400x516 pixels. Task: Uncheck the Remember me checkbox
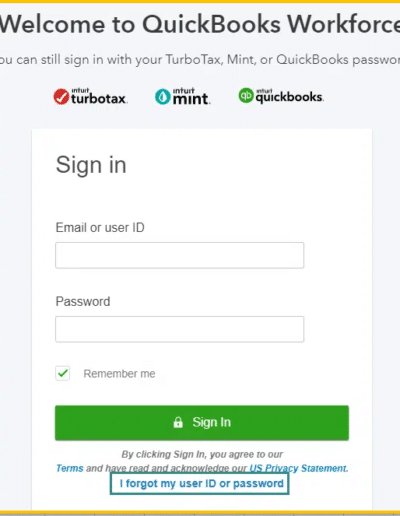coord(63,373)
